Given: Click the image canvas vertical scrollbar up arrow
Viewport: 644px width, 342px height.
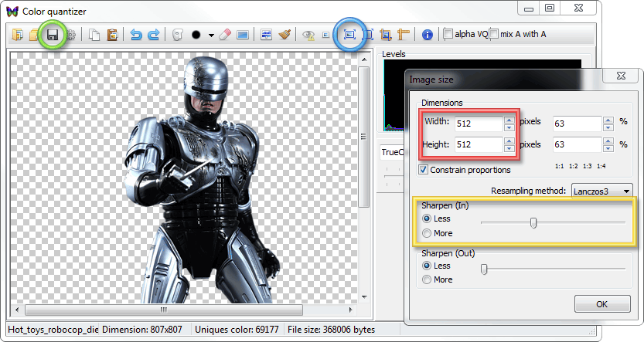Looking at the screenshot, I should coord(364,59).
